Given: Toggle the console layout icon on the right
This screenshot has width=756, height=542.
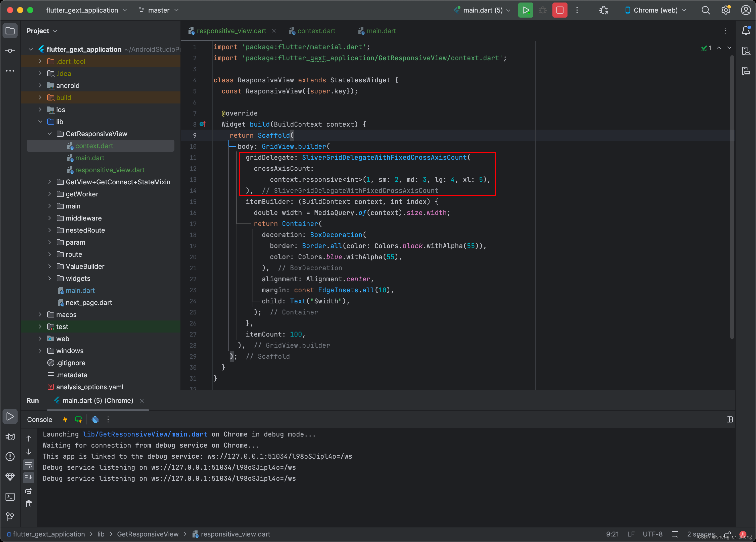Looking at the screenshot, I should tap(730, 419).
